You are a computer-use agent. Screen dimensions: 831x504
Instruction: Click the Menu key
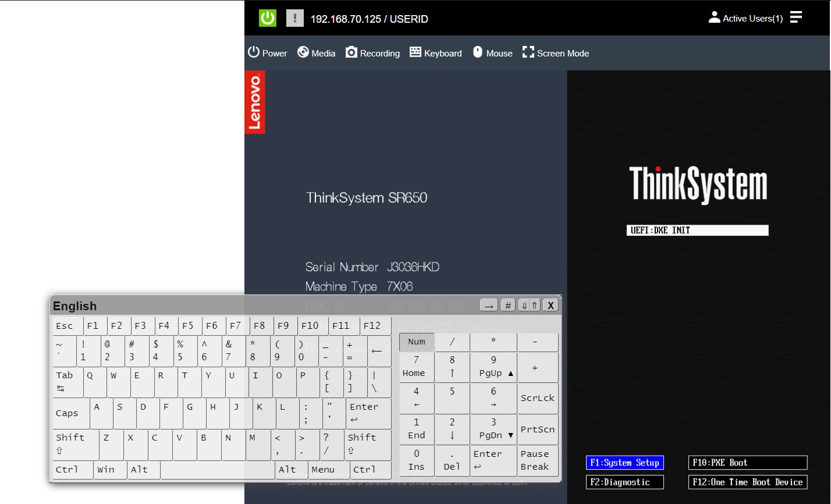[329, 470]
